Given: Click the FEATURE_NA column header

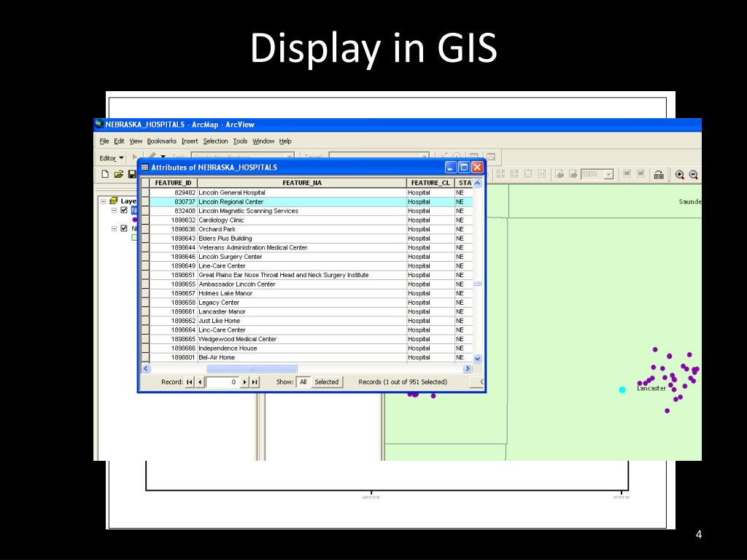Looking at the screenshot, I should (302, 183).
